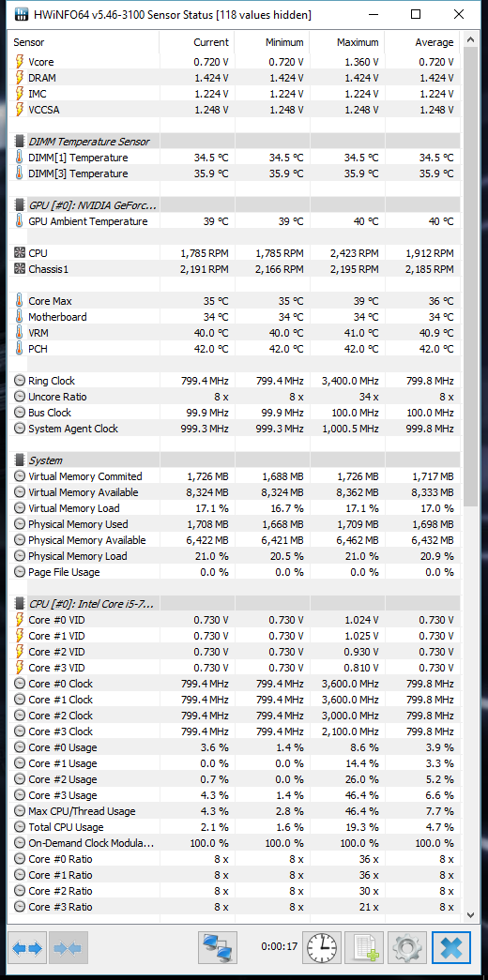
Task: Click the network remote monitoring icon
Action: [x=218, y=947]
